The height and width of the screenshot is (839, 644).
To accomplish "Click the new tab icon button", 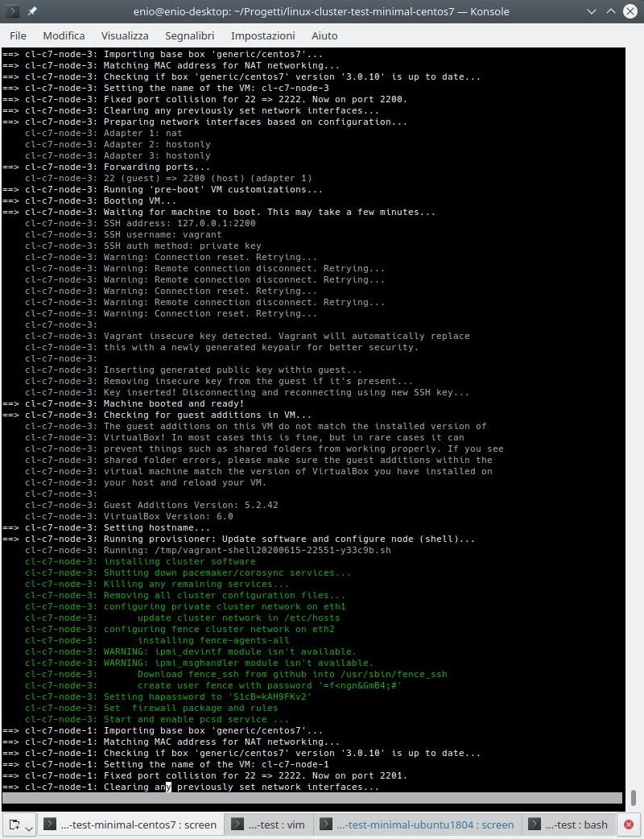I will pos(14,825).
